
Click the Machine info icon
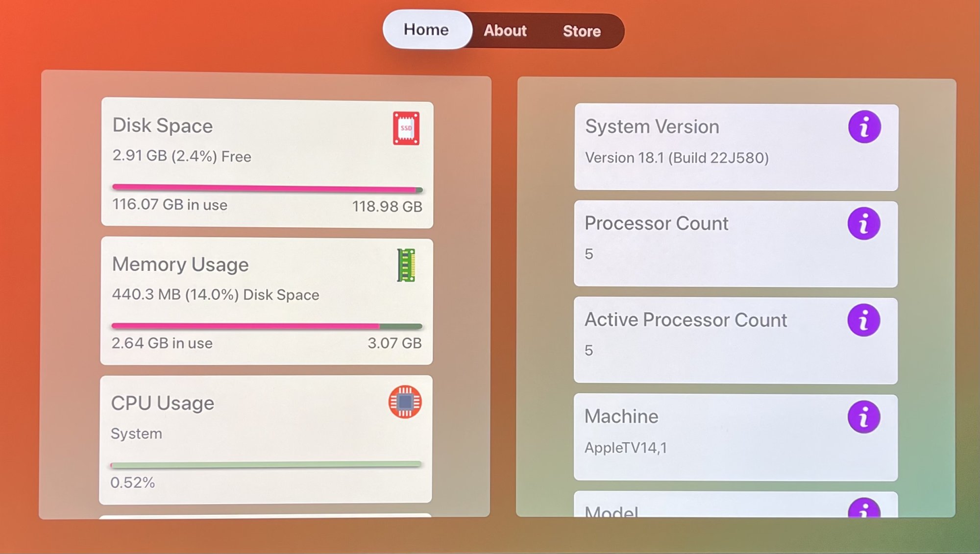(x=864, y=417)
